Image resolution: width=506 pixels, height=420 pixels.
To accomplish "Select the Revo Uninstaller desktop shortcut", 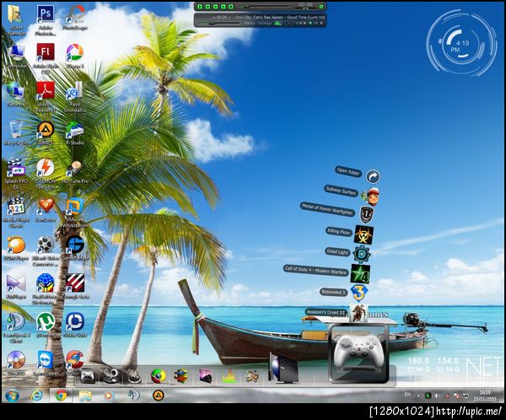I will click(75, 96).
